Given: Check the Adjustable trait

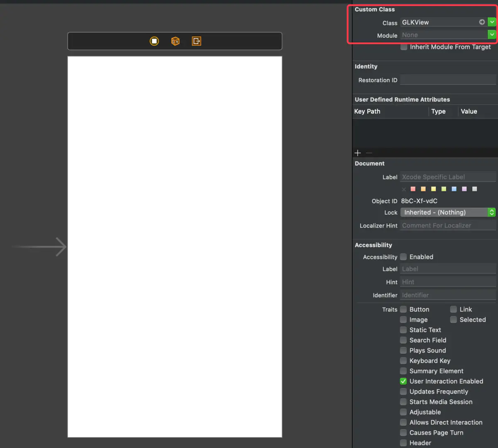Looking at the screenshot, I should point(403,412).
